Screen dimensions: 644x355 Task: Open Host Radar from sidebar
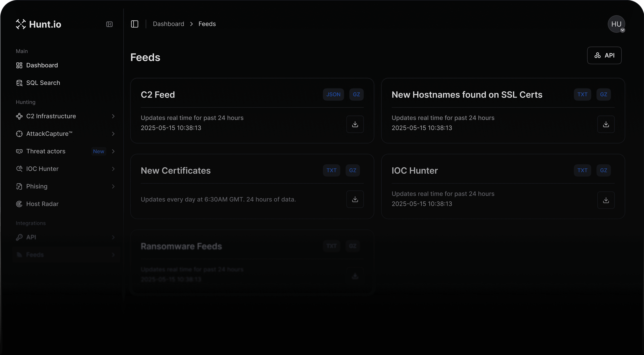[42, 204]
